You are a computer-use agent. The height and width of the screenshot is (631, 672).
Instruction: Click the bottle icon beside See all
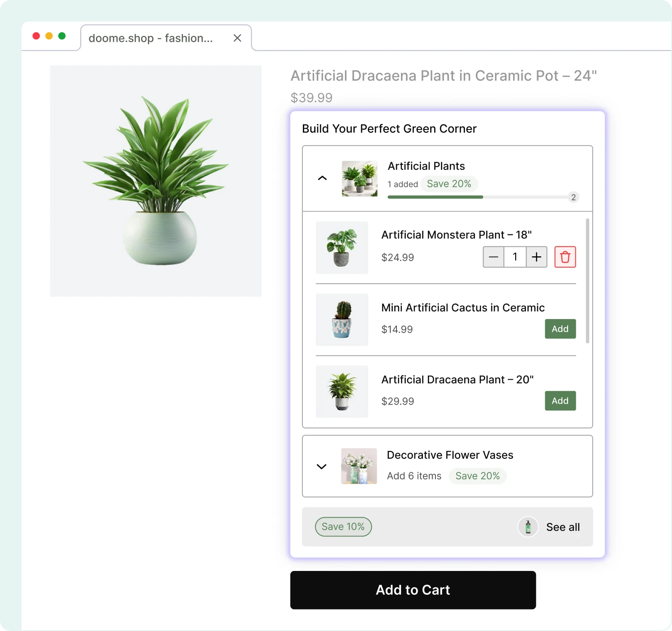click(x=528, y=527)
